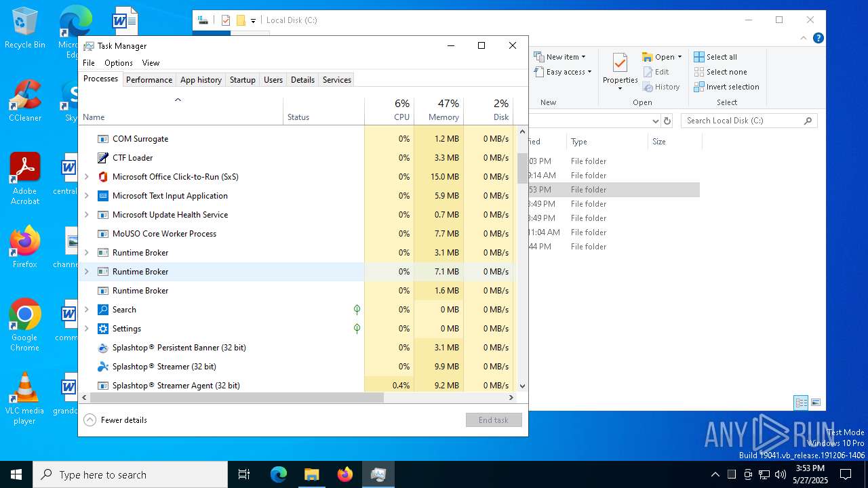Switch to the Details tab
Image resolution: width=868 pixels, height=488 pixels.
(x=302, y=80)
